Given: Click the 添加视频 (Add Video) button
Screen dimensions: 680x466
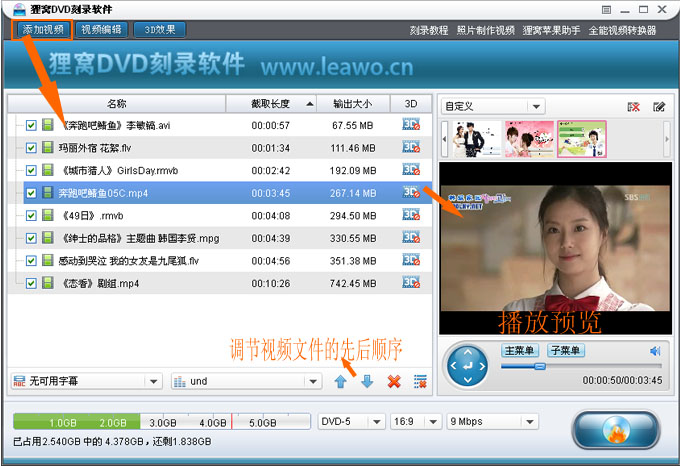Looking at the screenshot, I should [x=41, y=30].
